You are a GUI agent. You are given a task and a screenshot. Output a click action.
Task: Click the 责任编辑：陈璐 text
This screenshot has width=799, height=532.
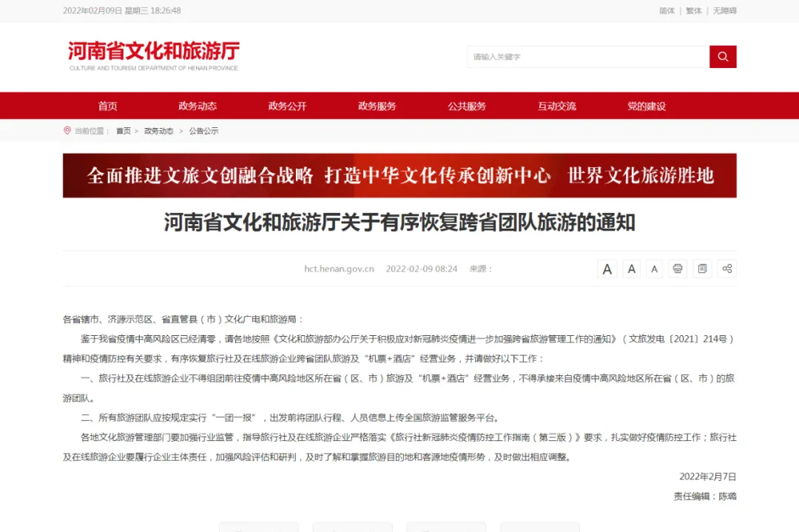pos(705,496)
